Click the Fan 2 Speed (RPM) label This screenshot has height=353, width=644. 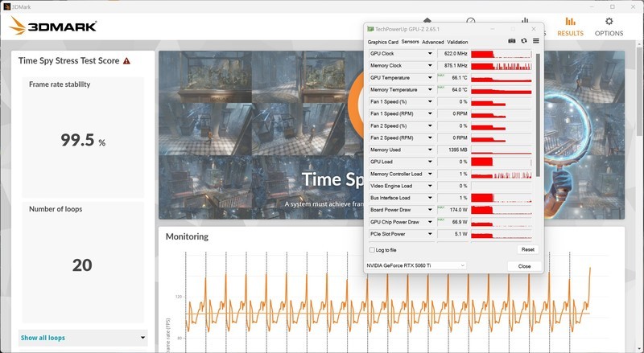pos(391,138)
